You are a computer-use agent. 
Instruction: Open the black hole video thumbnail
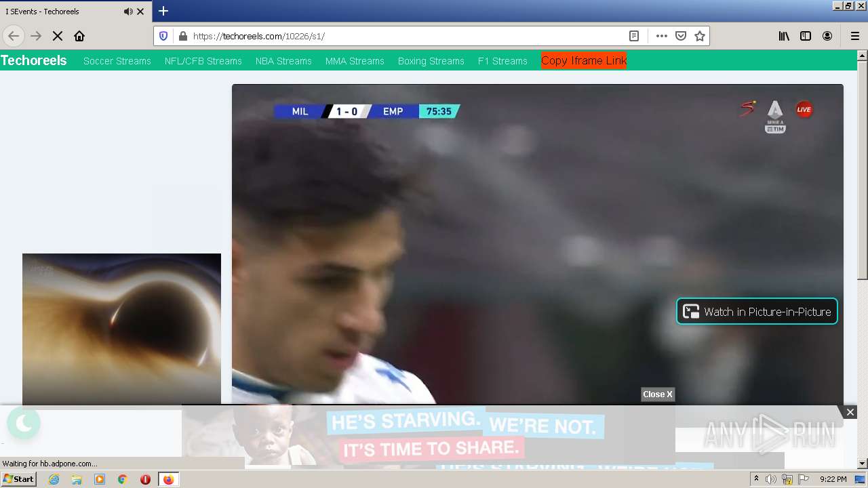(121, 329)
